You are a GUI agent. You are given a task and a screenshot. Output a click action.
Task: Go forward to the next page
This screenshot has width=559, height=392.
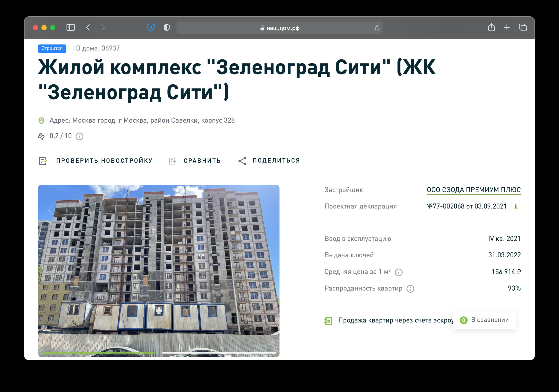coord(103,27)
